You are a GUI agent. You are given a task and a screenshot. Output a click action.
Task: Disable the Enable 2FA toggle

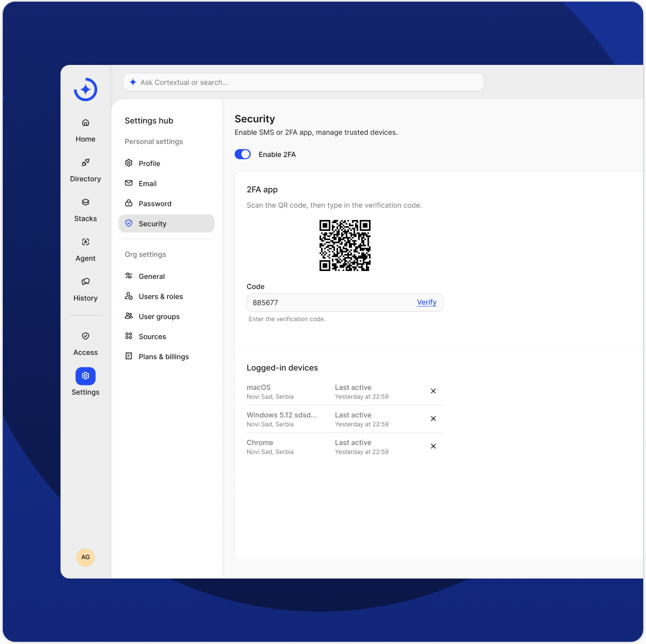[x=243, y=155]
